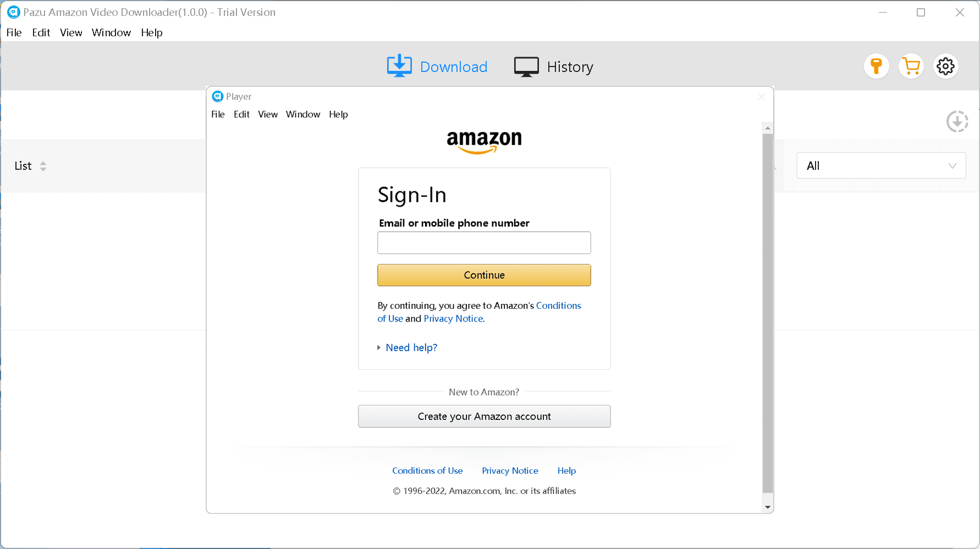
Task: Click the Pazu logo in the title bar
Action: point(13,12)
